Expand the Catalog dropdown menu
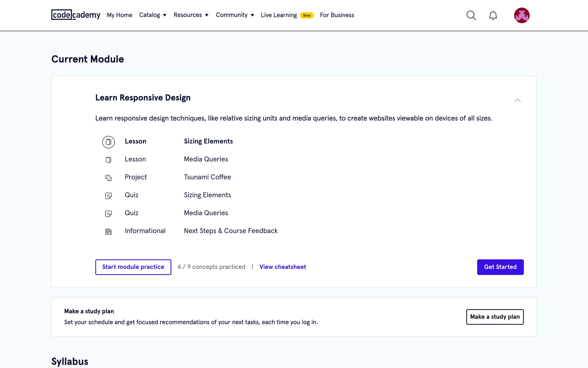588x368 pixels. tap(153, 15)
